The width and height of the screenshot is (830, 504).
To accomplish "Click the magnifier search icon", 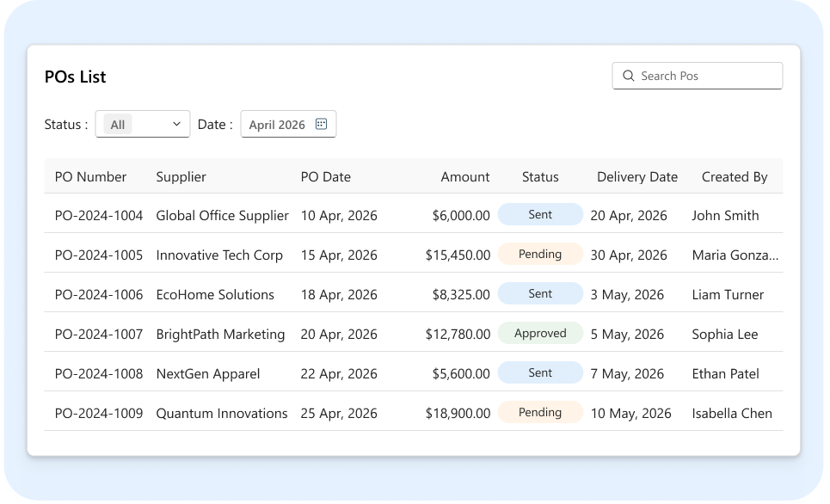I will click(x=629, y=76).
